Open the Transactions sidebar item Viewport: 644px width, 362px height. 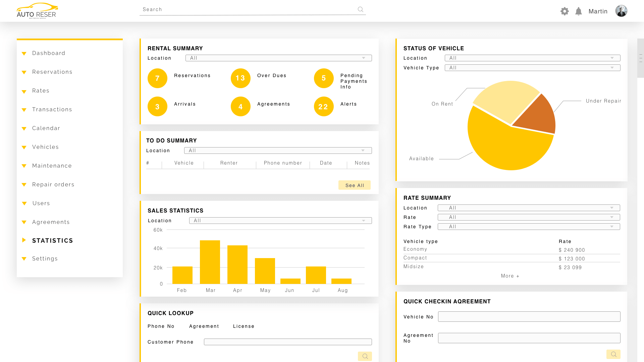coord(52,109)
